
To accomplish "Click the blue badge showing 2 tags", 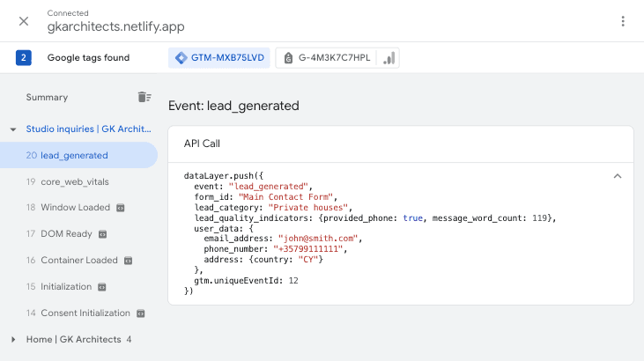I will pos(24,57).
